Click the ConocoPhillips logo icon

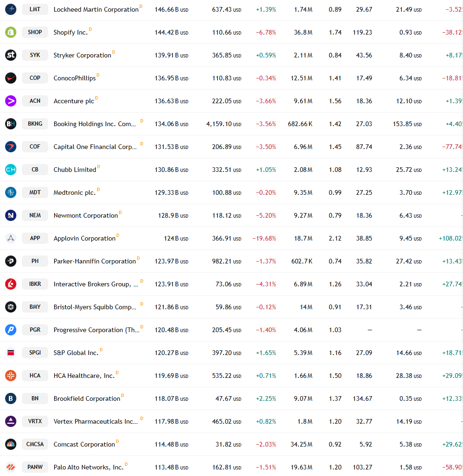click(x=11, y=78)
